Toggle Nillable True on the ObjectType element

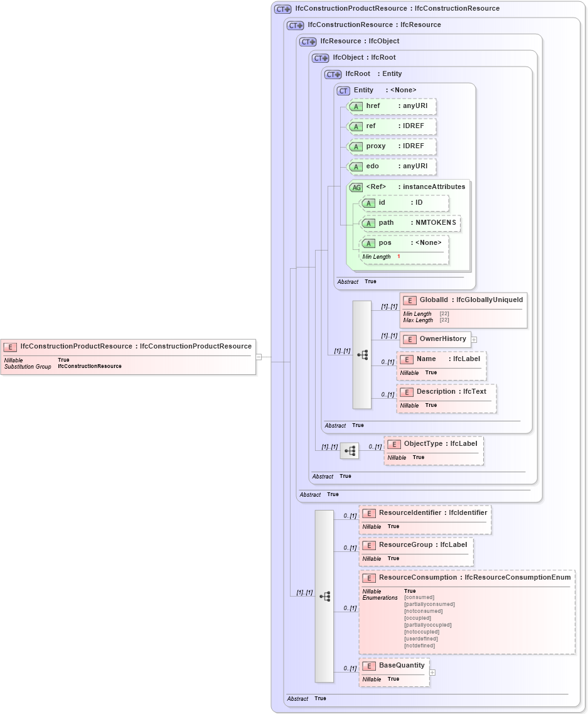click(x=418, y=457)
